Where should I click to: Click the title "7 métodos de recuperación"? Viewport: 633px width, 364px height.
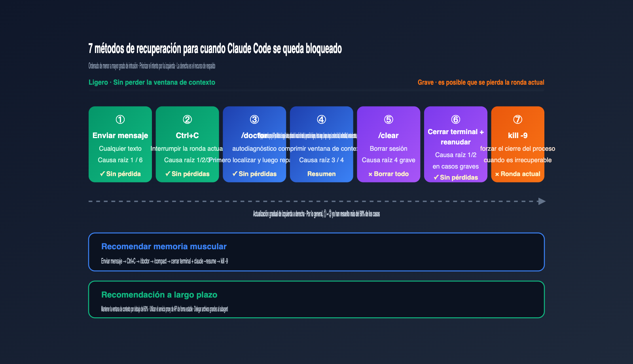215,49
